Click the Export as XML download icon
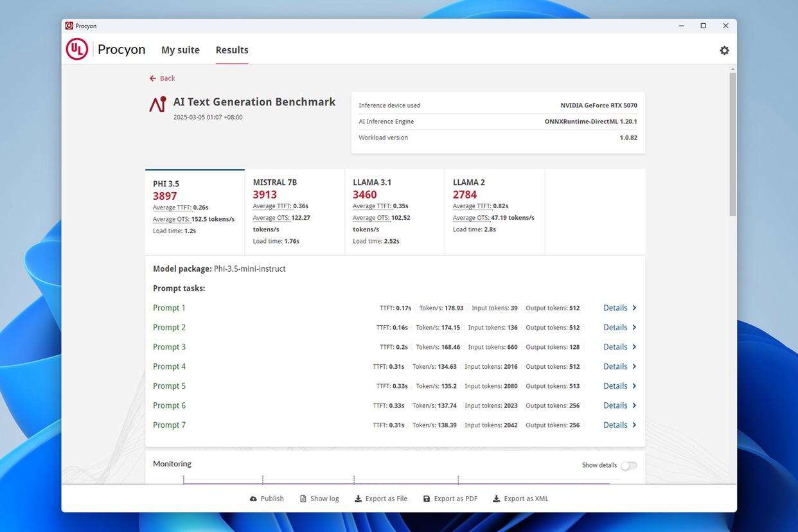 [x=496, y=499]
